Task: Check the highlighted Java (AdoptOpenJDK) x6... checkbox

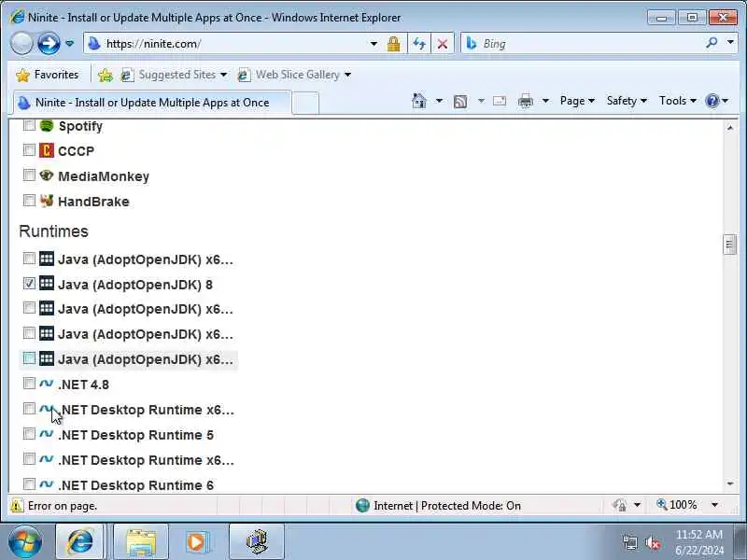Action: [29, 358]
